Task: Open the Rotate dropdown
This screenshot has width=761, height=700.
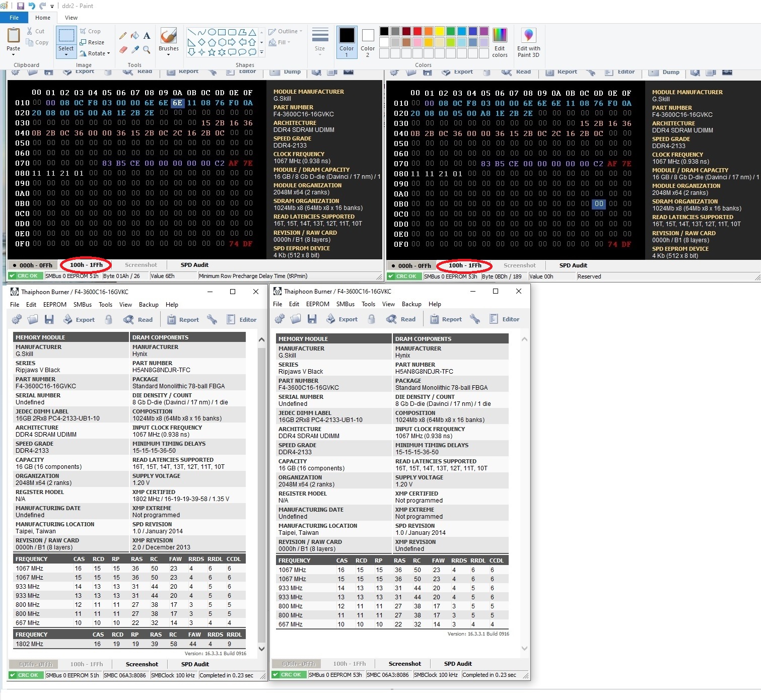Action: click(95, 53)
